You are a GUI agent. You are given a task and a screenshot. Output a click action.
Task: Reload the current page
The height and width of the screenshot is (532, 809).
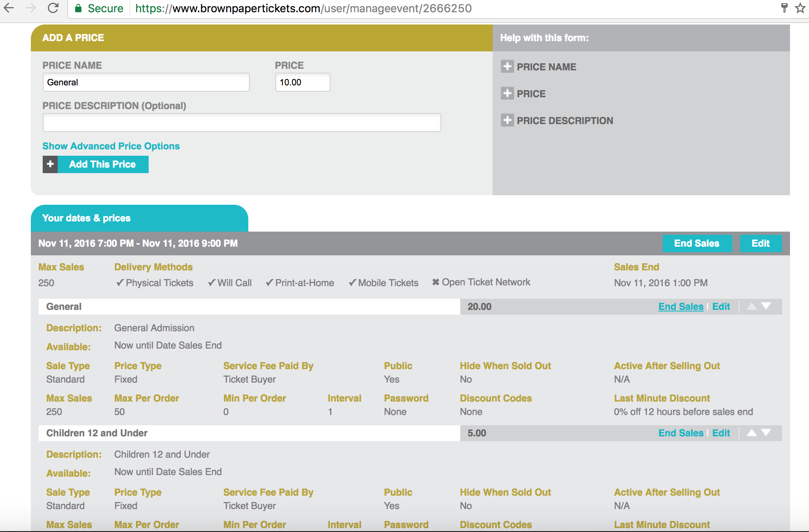53,8
